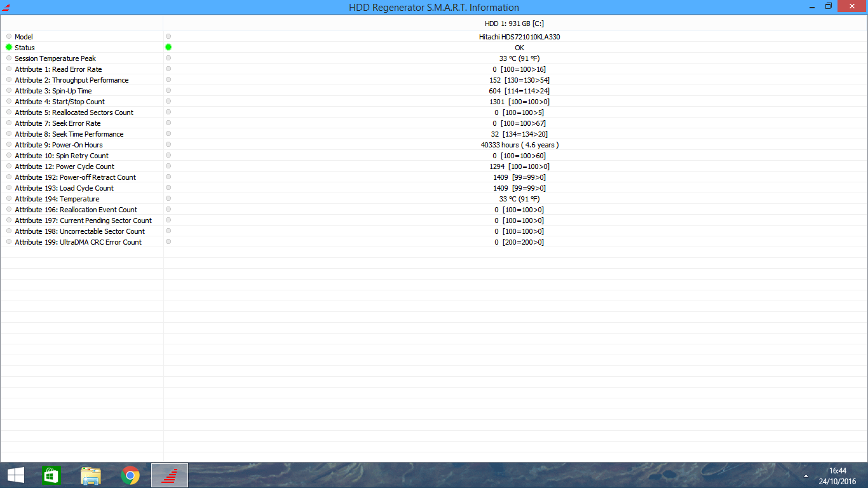868x488 pixels.
Task: Click the value-column dot in the Uncorrectable Sector Count row
Action: click(x=168, y=231)
